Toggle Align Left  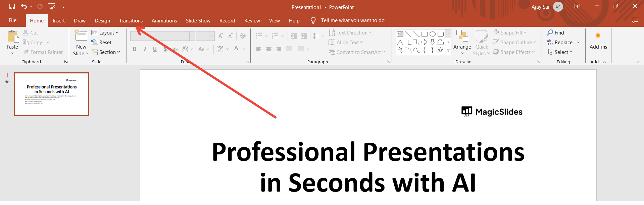coord(258,49)
